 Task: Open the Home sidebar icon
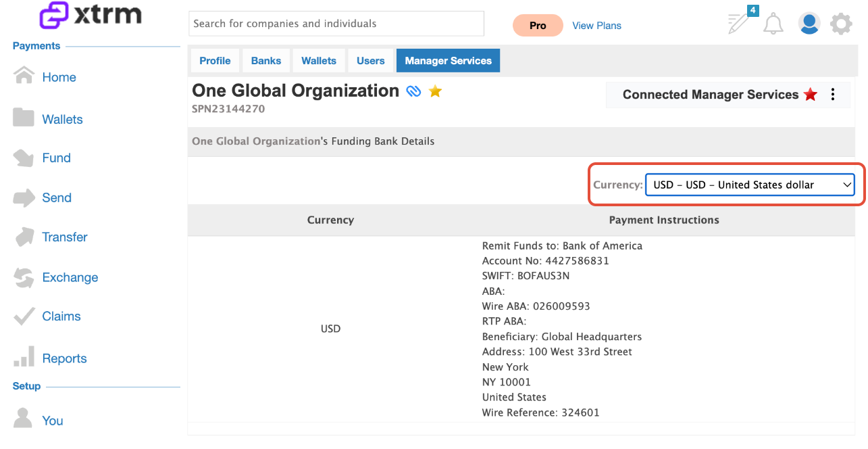pos(24,75)
